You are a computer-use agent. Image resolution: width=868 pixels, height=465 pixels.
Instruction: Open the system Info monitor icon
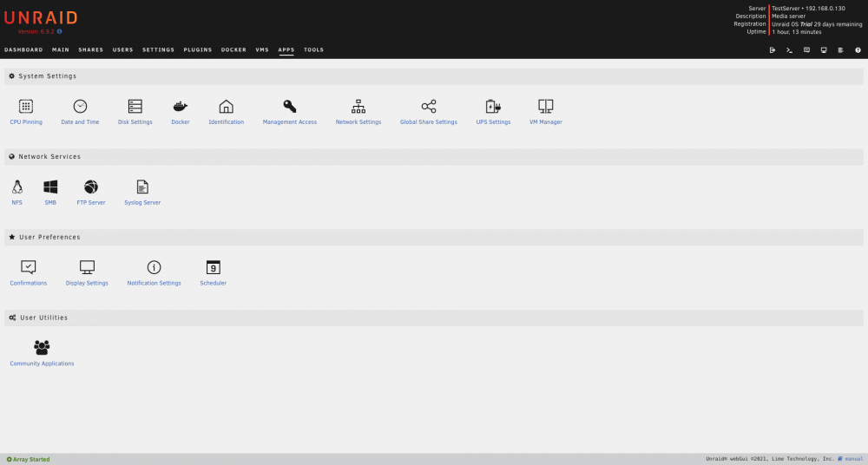[824, 49]
